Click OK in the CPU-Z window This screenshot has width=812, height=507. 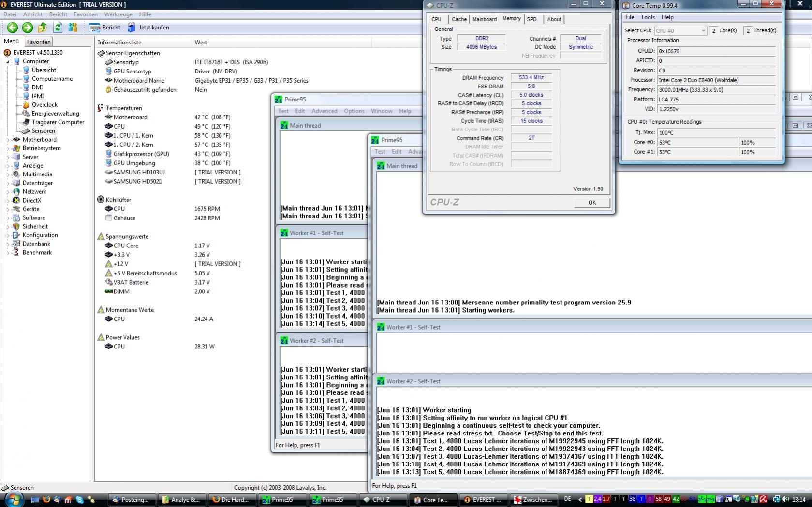pos(592,203)
